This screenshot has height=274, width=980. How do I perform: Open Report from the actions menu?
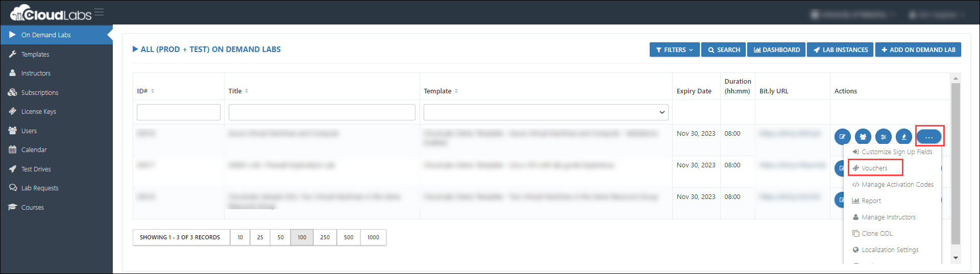click(867, 201)
